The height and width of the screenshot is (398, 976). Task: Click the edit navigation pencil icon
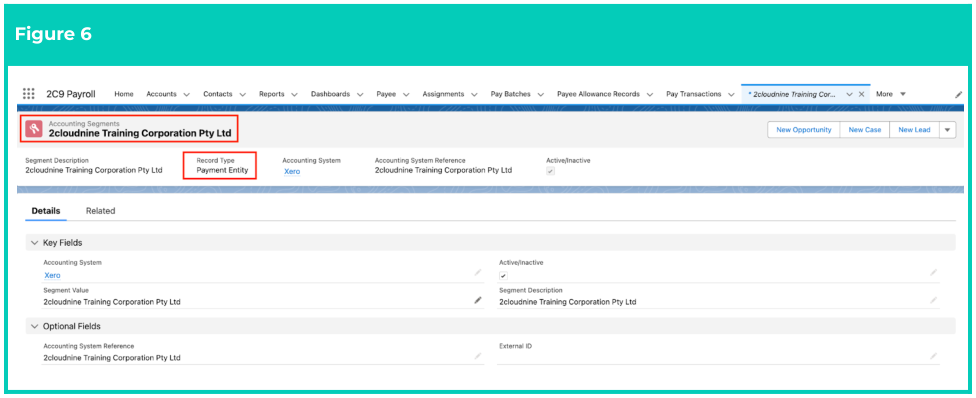tap(959, 95)
